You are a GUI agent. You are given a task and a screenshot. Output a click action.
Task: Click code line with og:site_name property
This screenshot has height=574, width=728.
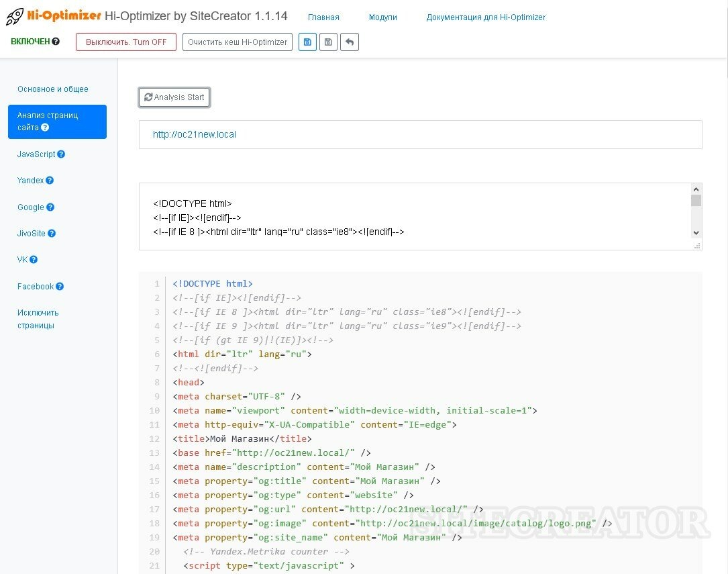coord(317,537)
